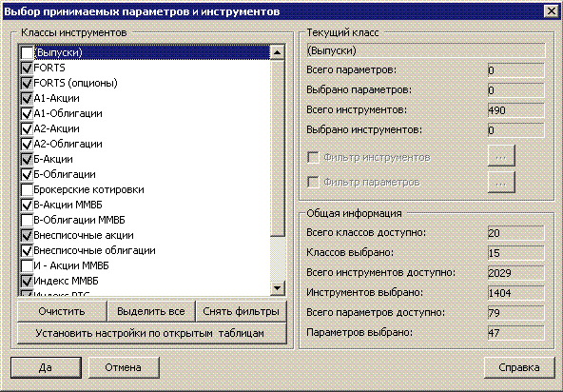Toggle Фильтр параметров checkbox
Viewport: 563px width, 392px height.
pyautogui.click(x=313, y=182)
